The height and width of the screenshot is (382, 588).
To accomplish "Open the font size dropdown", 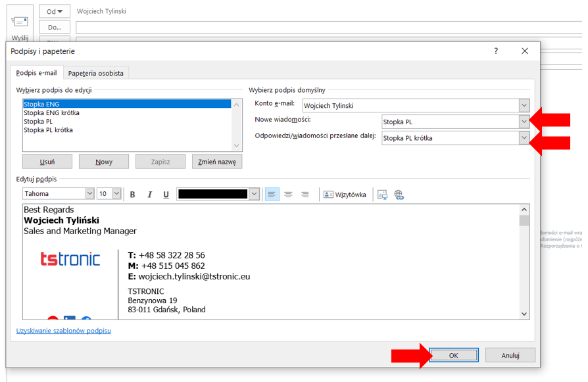I will [x=116, y=194].
